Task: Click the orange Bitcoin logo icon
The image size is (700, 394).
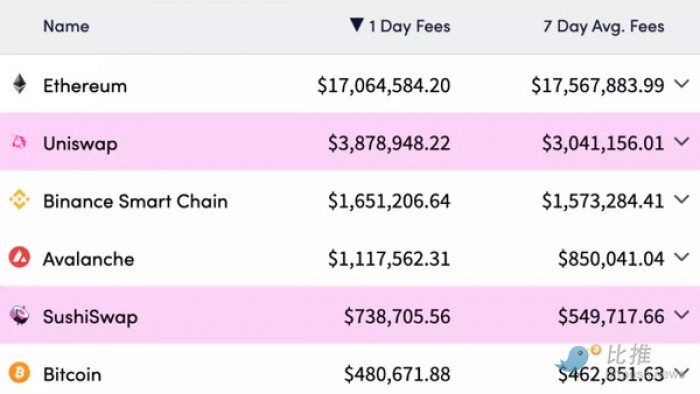Action: pyautogui.click(x=19, y=373)
